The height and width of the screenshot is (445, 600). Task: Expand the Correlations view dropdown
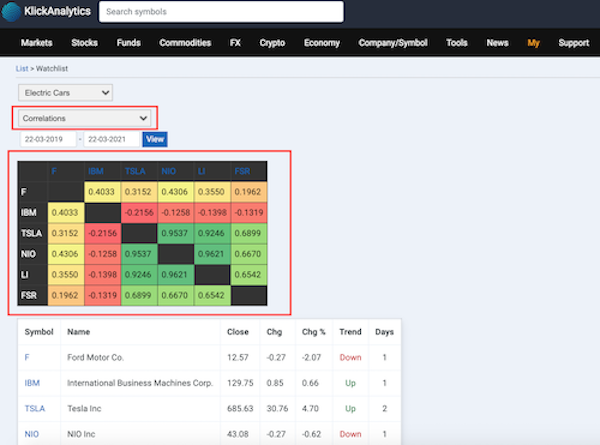click(85, 118)
